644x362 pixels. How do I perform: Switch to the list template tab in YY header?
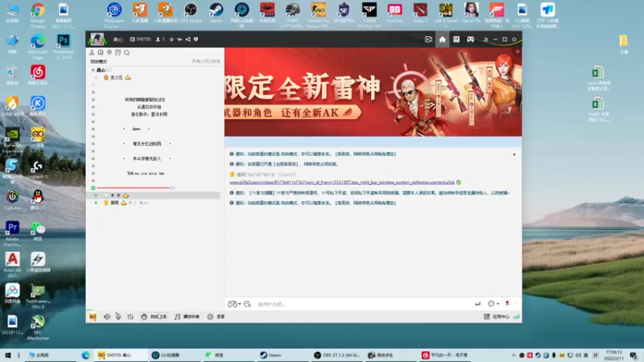tap(456, 39)
